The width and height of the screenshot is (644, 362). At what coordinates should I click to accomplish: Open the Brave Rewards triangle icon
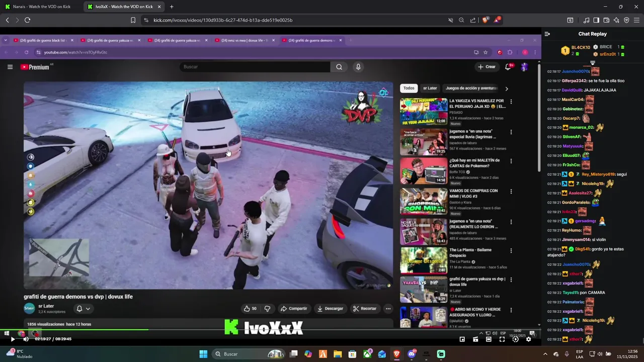[497, 20]
